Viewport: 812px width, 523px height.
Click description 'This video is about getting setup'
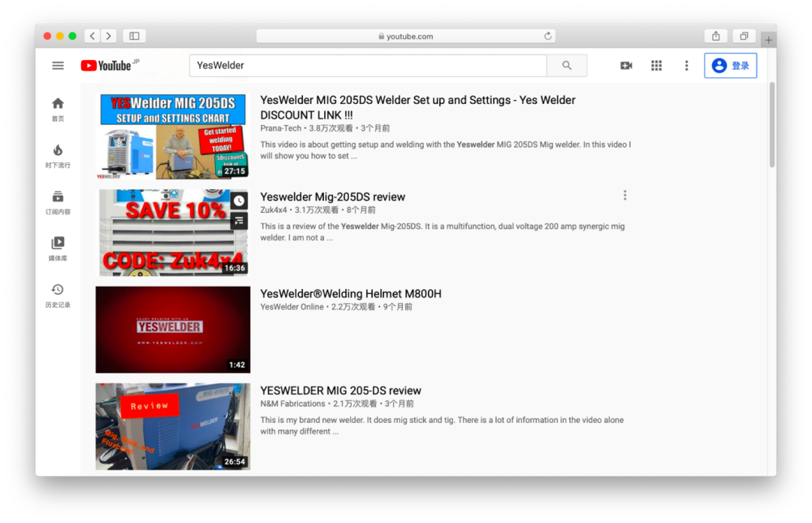pos(445,150)
